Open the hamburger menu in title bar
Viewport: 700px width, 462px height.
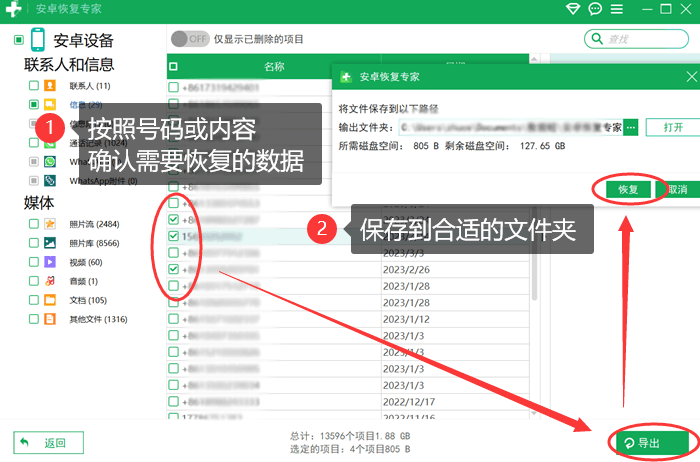(x=617, y=9)
